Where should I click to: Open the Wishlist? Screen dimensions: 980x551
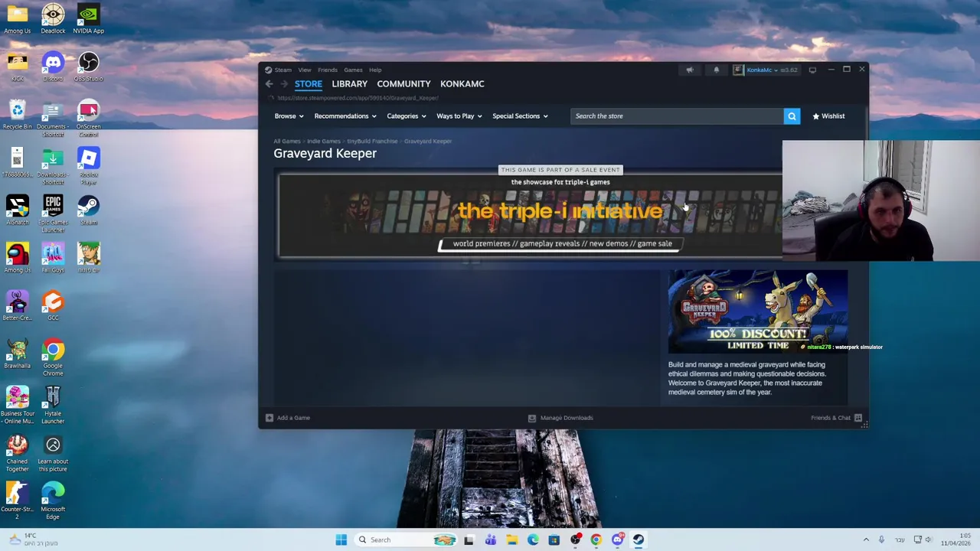tap(828, 116)
